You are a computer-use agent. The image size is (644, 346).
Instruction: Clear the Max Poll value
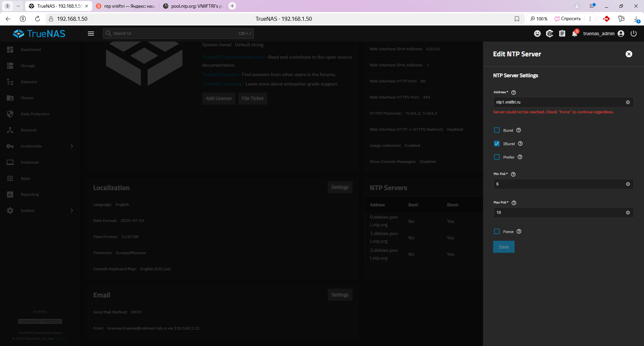(628, 213)
